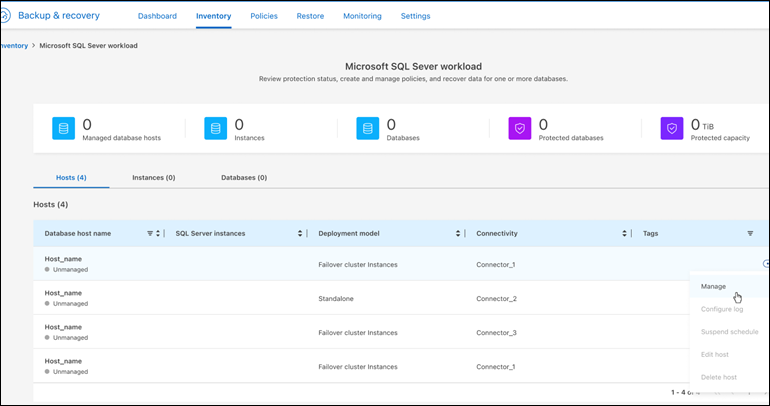Switch to the Instances (0) tab

pyautogui.click(x=153, y=177)
